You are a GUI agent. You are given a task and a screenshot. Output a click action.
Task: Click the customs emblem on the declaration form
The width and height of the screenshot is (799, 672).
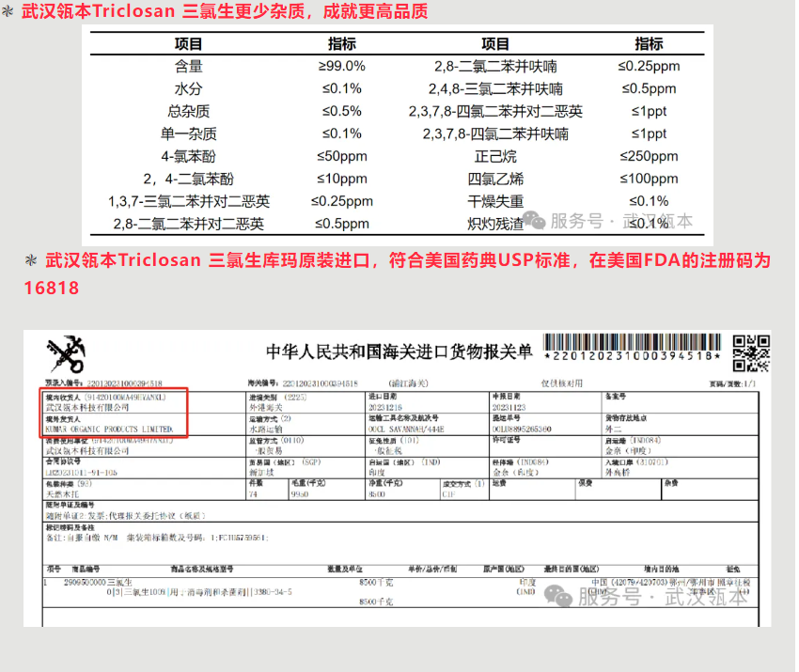66,354
